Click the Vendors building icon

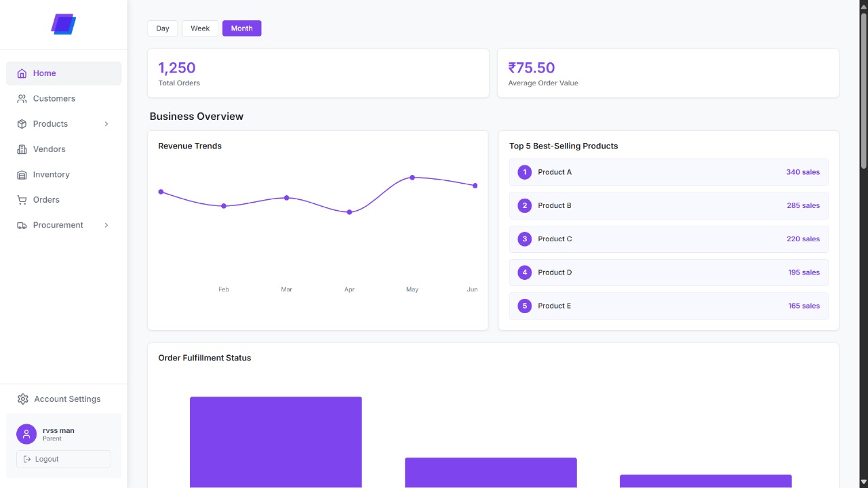(x=22, y=149)
